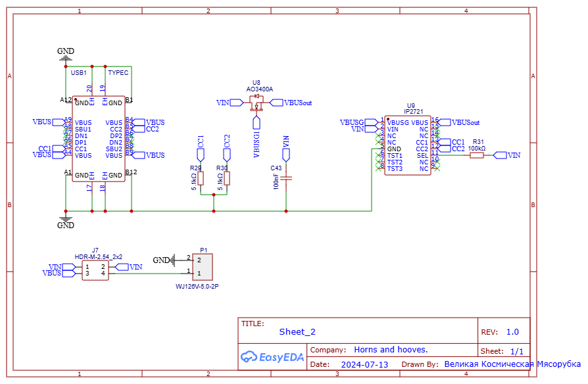Viewport: 588px width, 384px height.
Task: Select capacitor C43 symbol
Action: click(x=286, y=178)
